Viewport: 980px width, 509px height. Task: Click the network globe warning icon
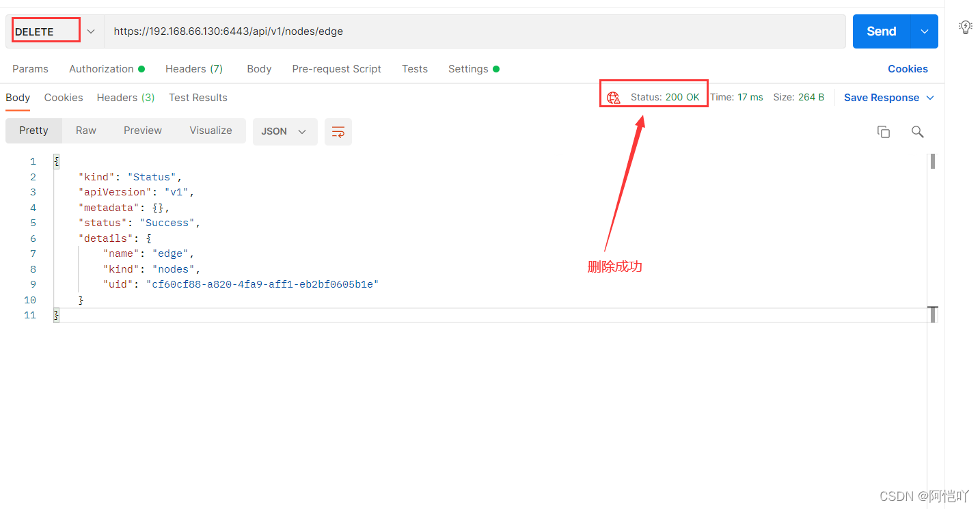tap(614, 98)
